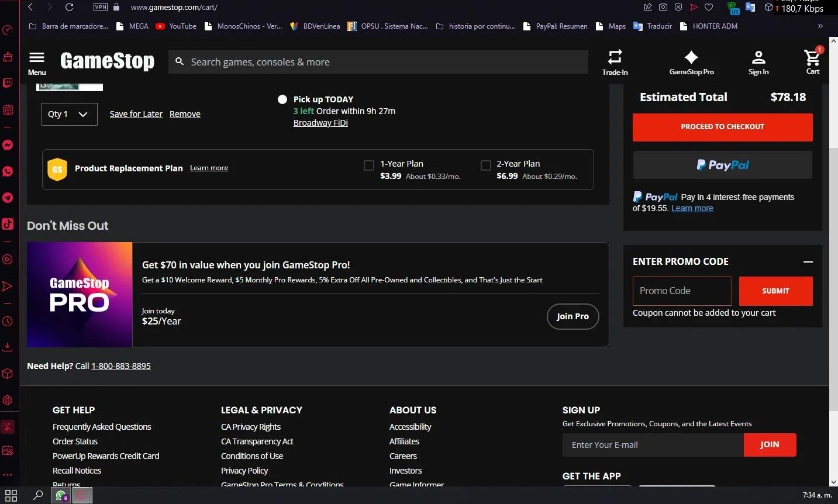Remove the item from cart
The height and width of the screenshot is (504, 838).
coord(185,114)
